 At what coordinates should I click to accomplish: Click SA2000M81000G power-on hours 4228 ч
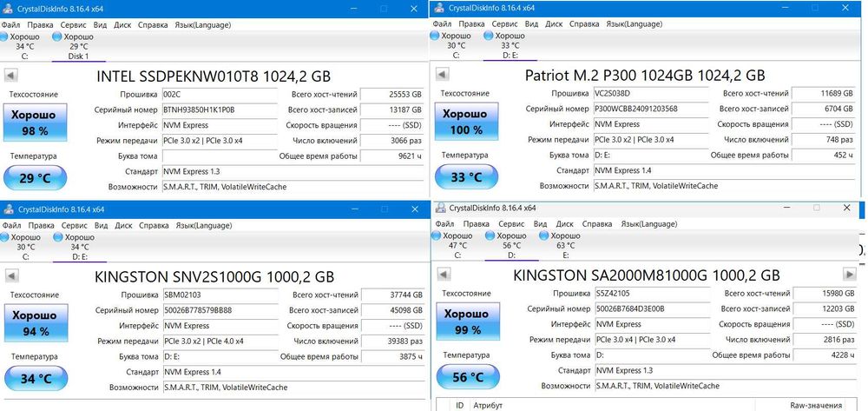(826, 355)
